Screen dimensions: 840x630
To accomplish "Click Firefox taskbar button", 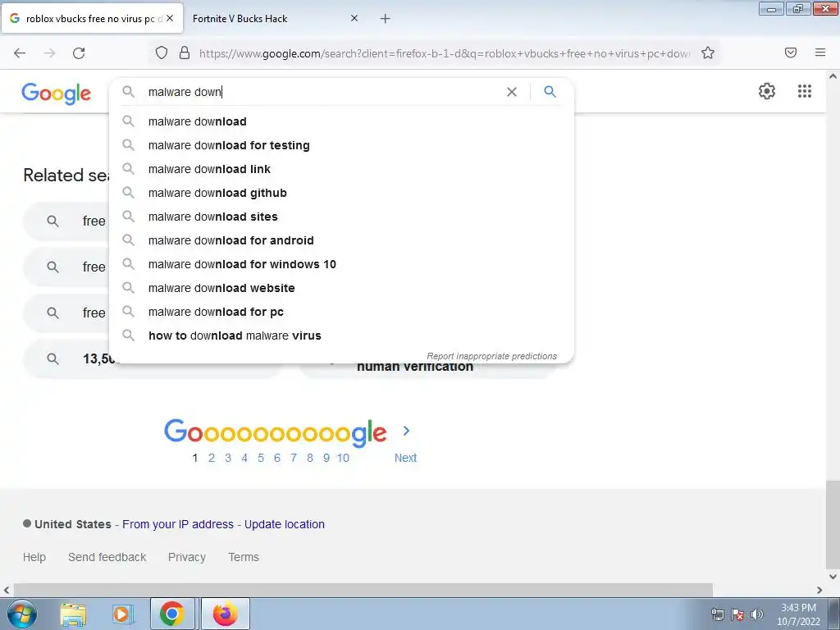I will click(x=226, y=614).
